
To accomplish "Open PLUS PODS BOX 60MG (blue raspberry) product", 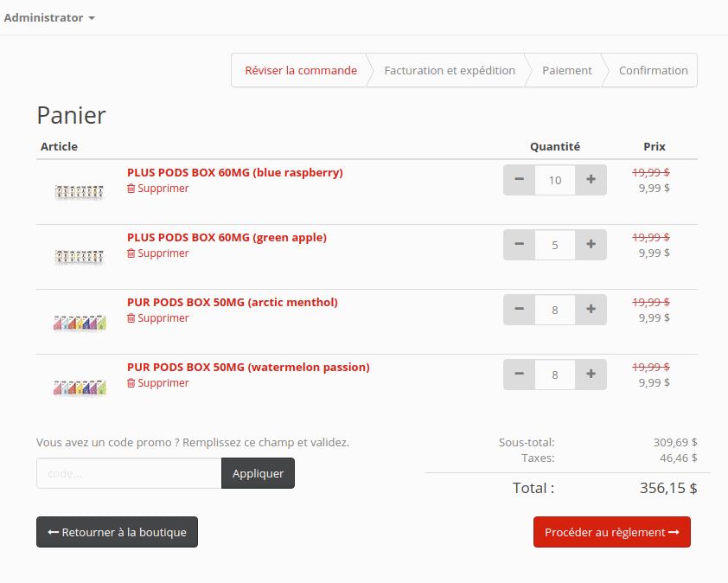I will tap(235, 172).
